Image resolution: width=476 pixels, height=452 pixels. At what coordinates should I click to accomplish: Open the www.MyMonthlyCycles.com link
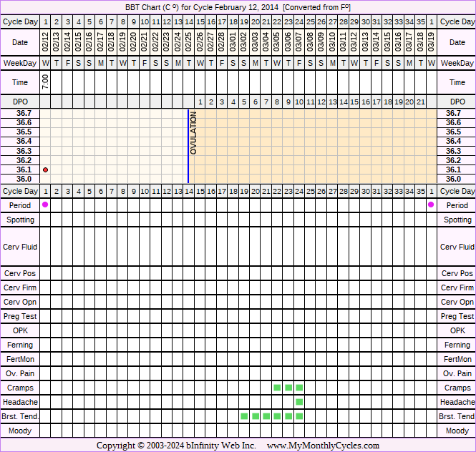tap(322, 446)
